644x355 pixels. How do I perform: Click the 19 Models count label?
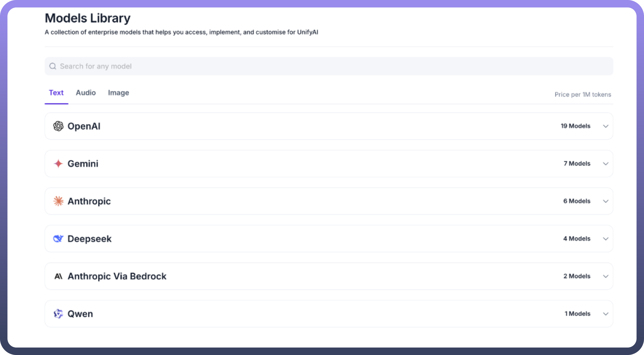575,126
